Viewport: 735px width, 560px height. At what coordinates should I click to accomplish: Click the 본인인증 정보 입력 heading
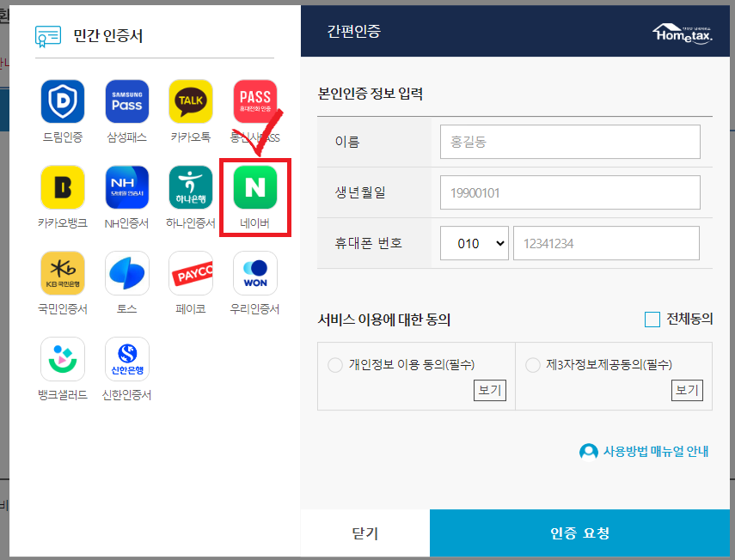coord(371,94)
